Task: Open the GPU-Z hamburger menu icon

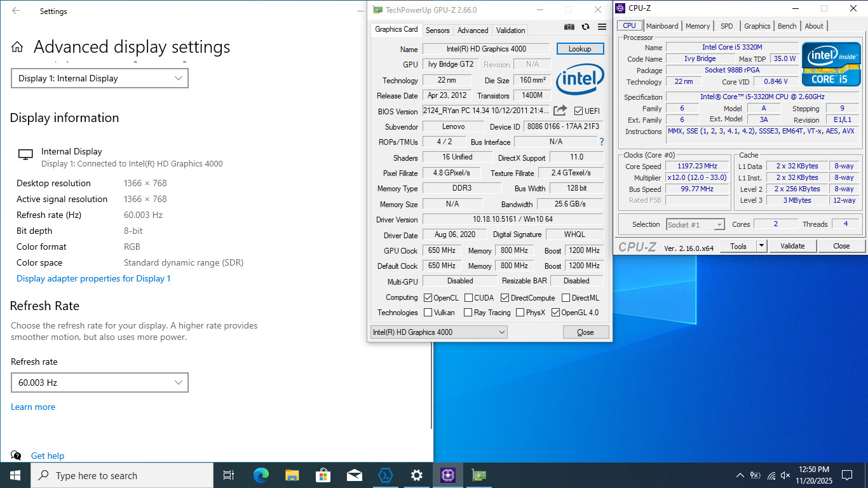Action: click(x=602, y=27)
